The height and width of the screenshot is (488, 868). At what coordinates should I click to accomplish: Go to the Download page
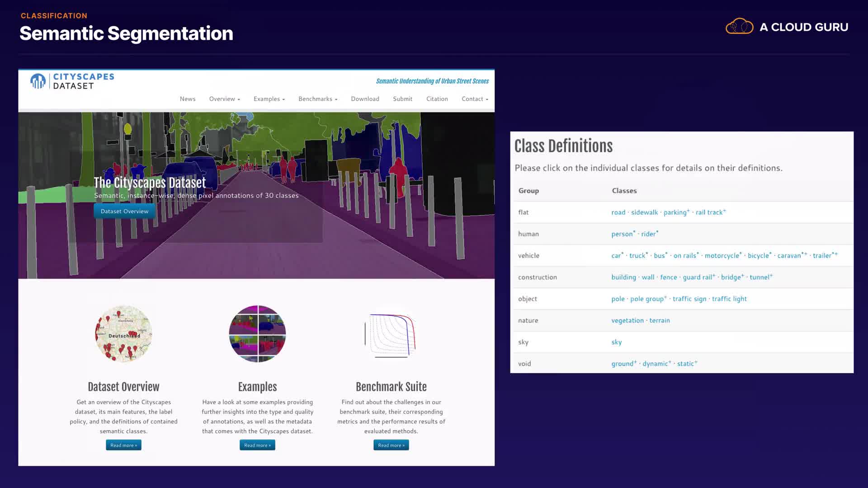365,99
